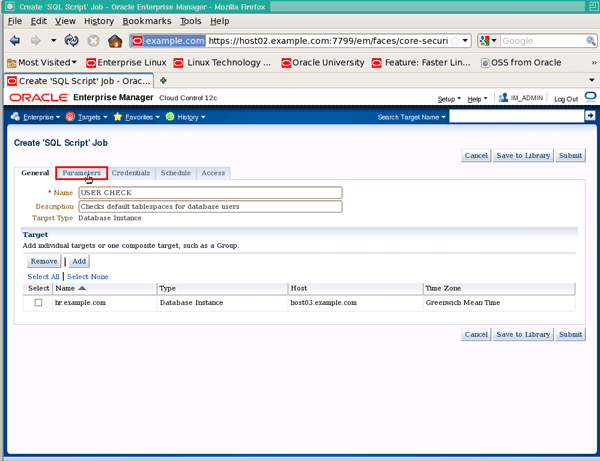Click the target search go arrow
This screenshot has height=461, width=600.
tap(590, 115)
